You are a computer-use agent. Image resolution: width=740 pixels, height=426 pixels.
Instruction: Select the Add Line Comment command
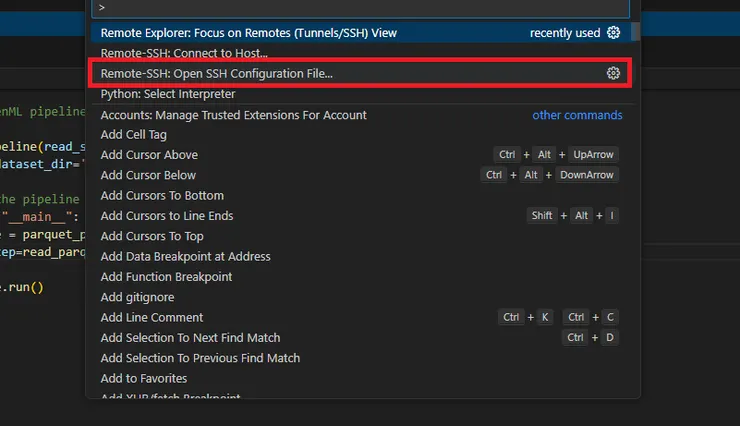click(x=361, y=317)
